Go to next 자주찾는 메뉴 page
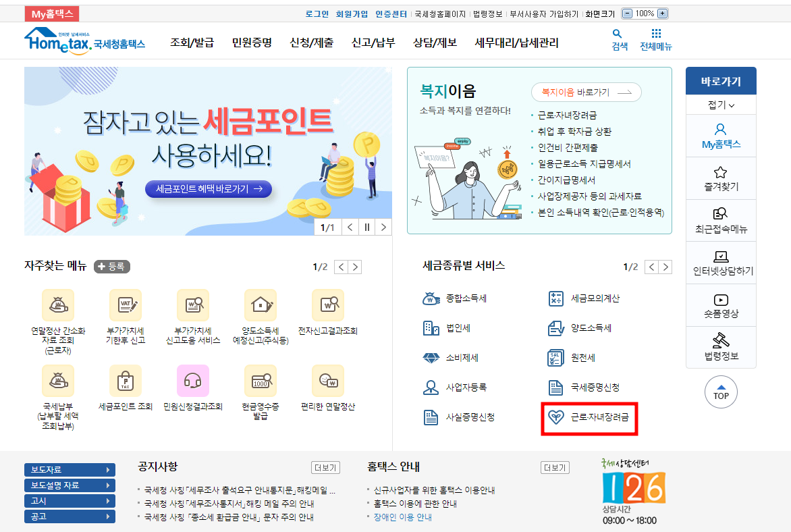Image resolution: width=791 pixels, height=532 pixels. 356,267
